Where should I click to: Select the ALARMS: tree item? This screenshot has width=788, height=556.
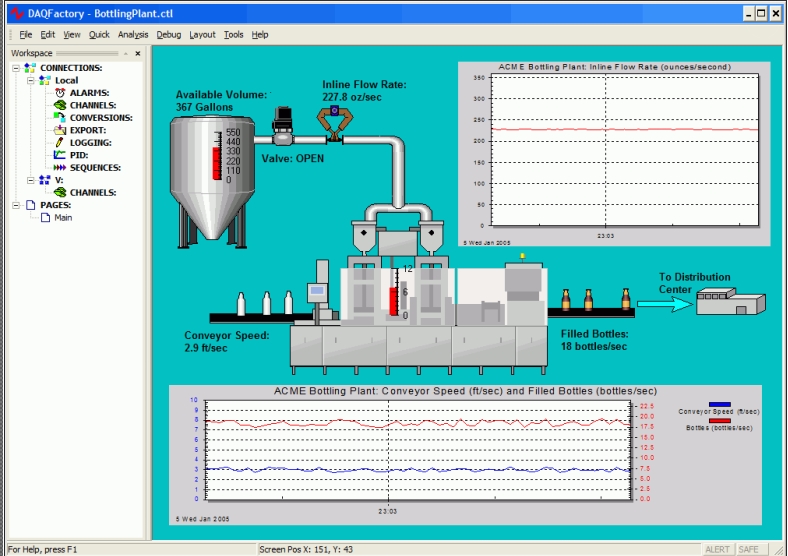click(89, 92)
